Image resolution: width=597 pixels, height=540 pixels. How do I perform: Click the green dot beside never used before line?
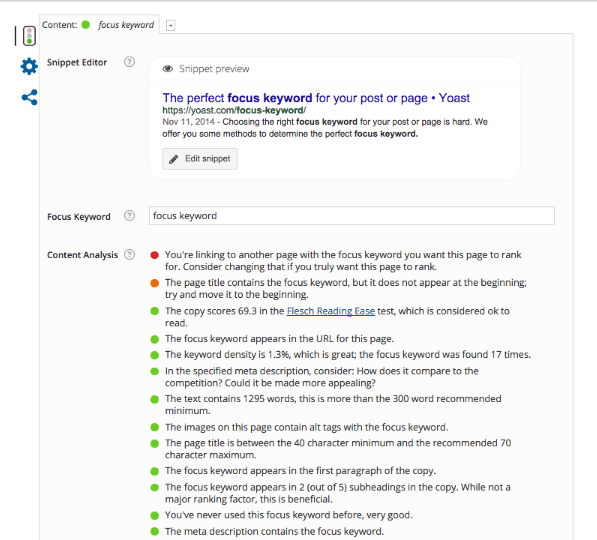click(155, 515)
